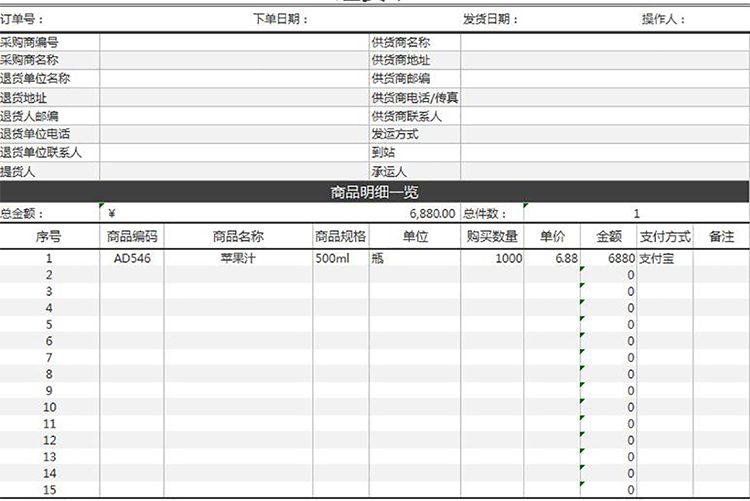Click the 下单日期 label
The height and width of the screenshot is (501, 750).
(x=280, y=19)
